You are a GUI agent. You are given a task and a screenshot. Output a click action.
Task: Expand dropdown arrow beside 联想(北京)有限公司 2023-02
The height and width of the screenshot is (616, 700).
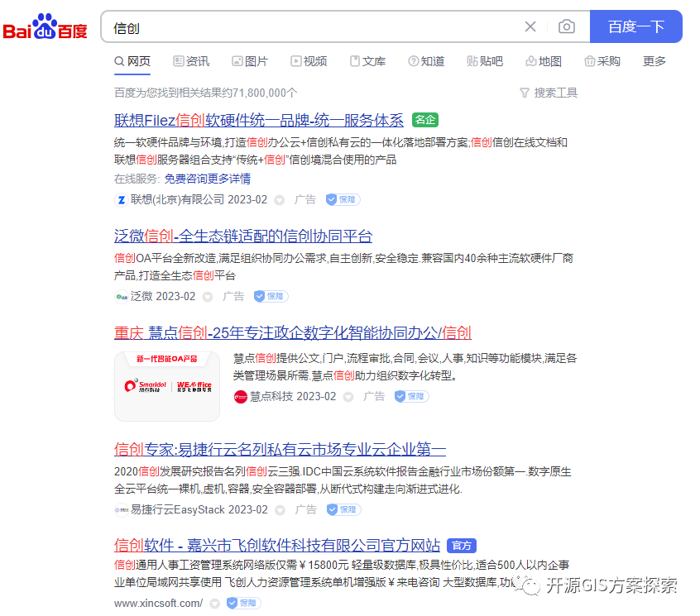coord(280,200)
